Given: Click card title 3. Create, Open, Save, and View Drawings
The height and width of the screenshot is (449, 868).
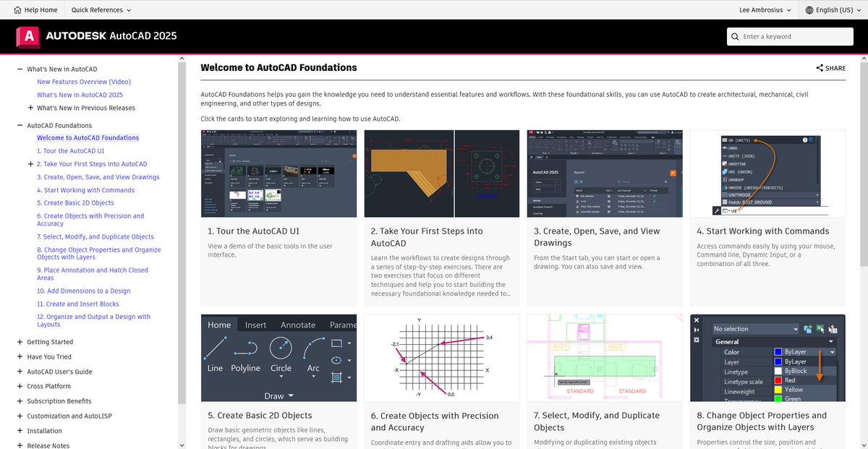Looking at the screenshot, I should (x=597, y=237).
